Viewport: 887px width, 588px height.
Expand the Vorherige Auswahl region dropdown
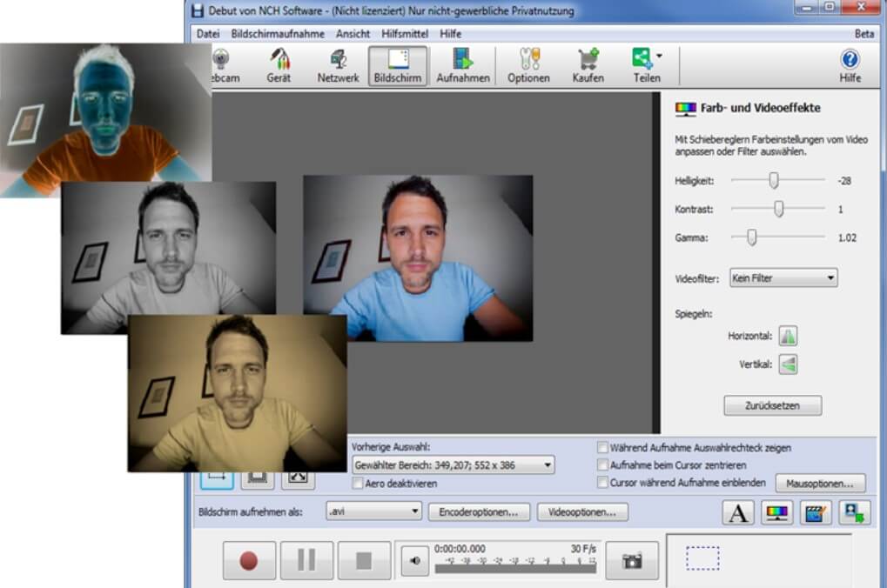click(x=453, y=464)
